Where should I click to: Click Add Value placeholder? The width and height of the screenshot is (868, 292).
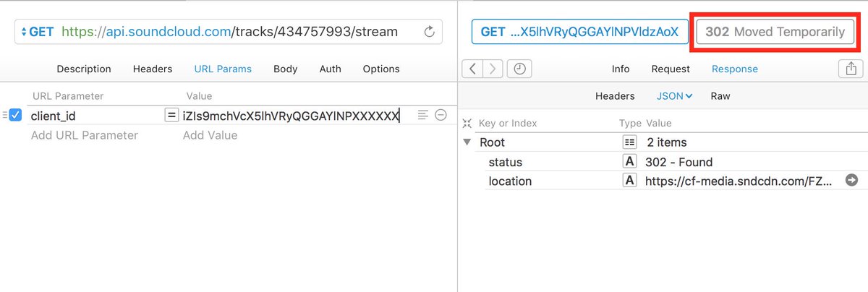pyautogui.click(x=210, y=135)
